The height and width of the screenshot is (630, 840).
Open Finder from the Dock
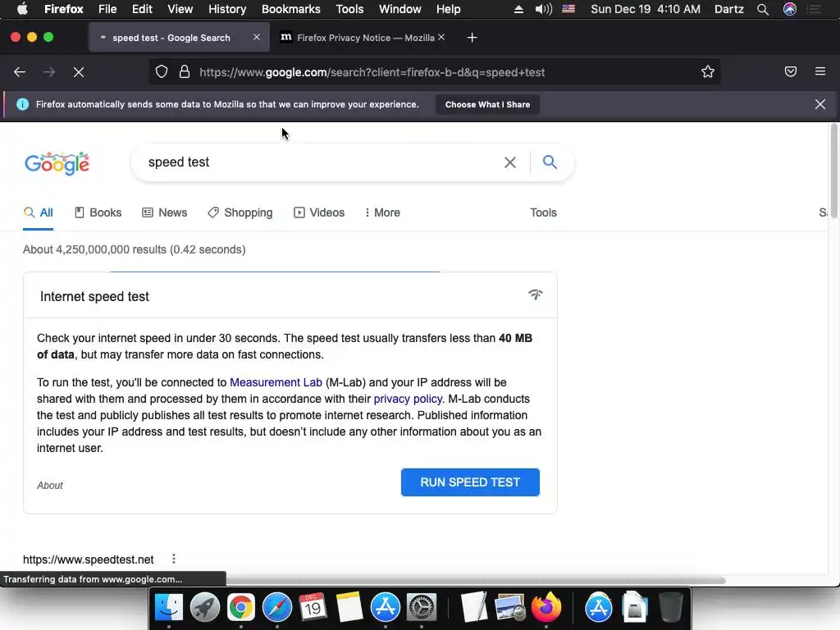coord(169,607)
